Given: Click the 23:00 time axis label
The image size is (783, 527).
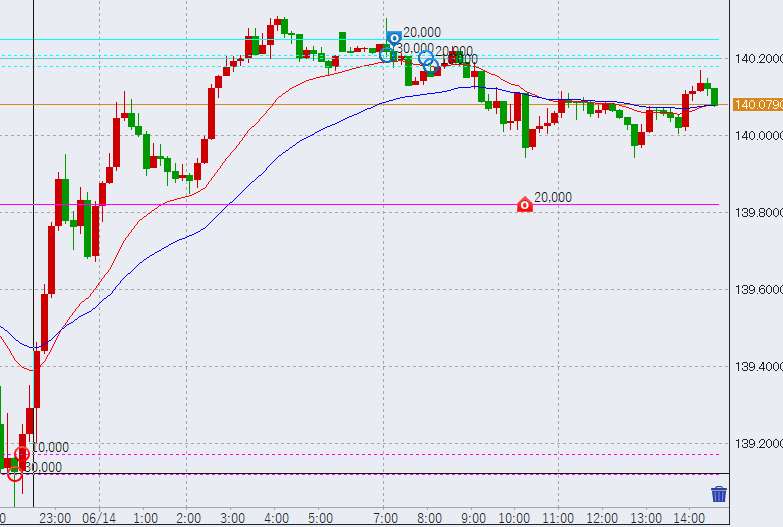Looking at the screenshot, I should coord(55,518).
